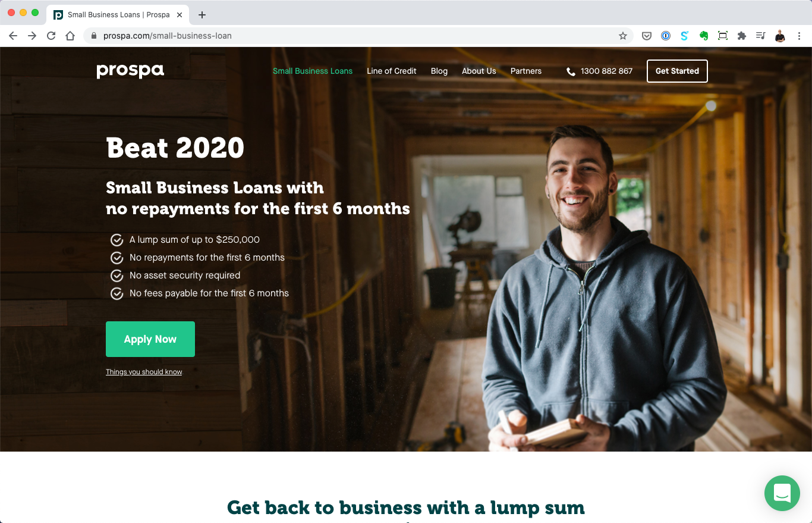Screen dimensions: 812x523
Task: Open a new browser tab with plus
Action: (x=202, y=15)
